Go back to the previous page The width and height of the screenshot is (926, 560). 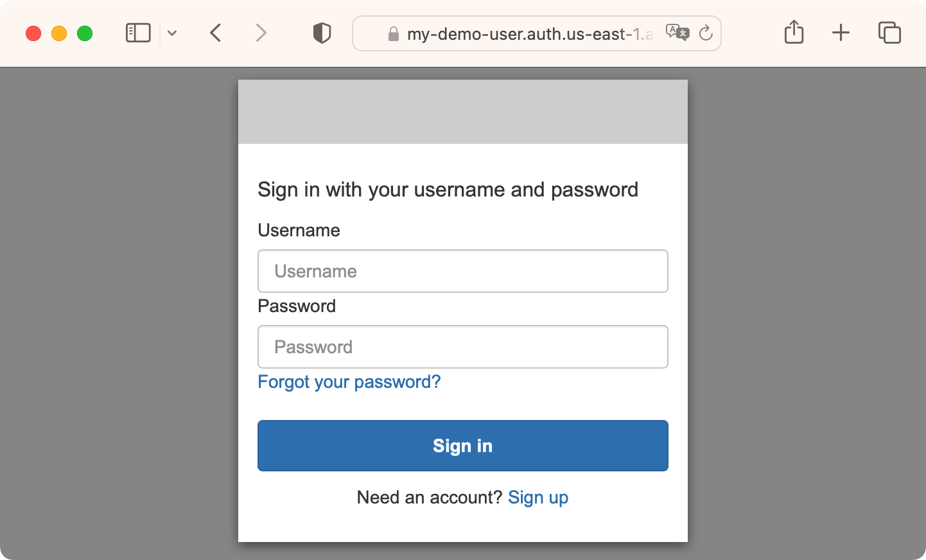(216, 33)
